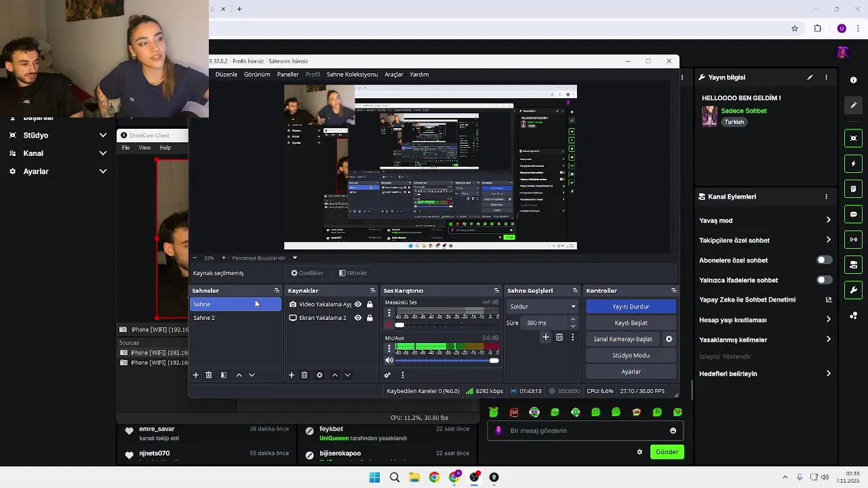
Task: Toggle visibility of Ekran Yakalama 2 source
Action: coord(358,318)
